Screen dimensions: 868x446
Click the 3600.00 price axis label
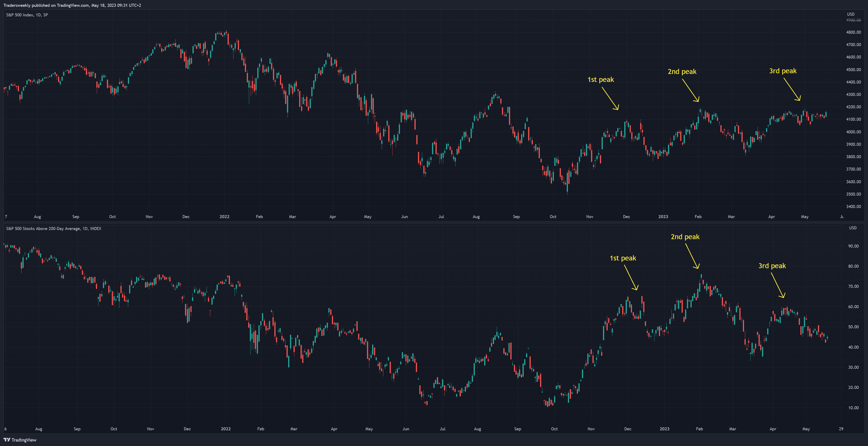pos(853,182)
